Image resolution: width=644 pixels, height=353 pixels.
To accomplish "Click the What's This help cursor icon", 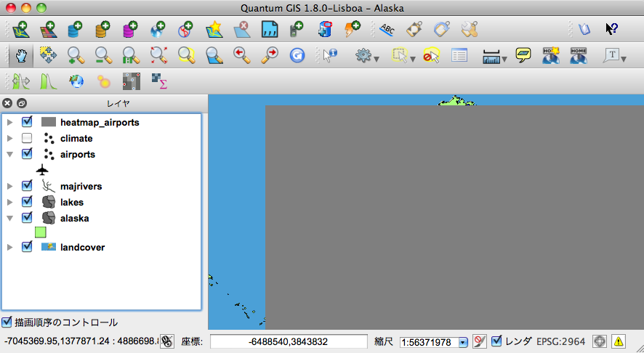I will pos(612,30).
